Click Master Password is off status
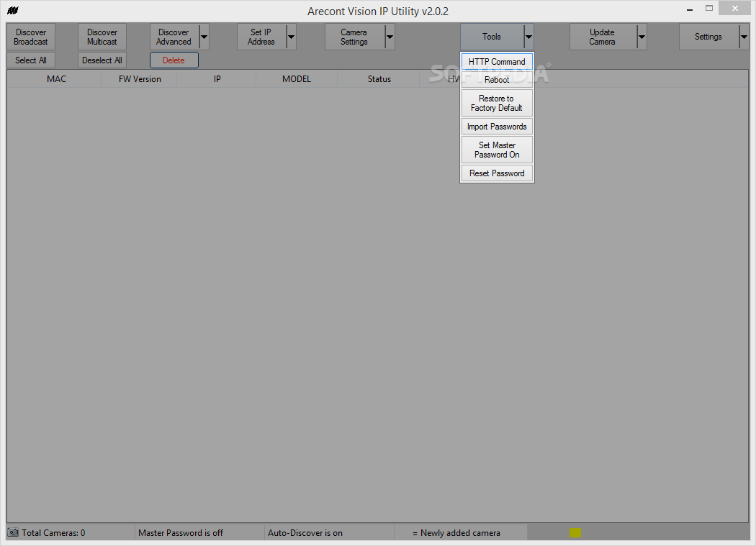756x546 pixels. click(x=181, y=533)
